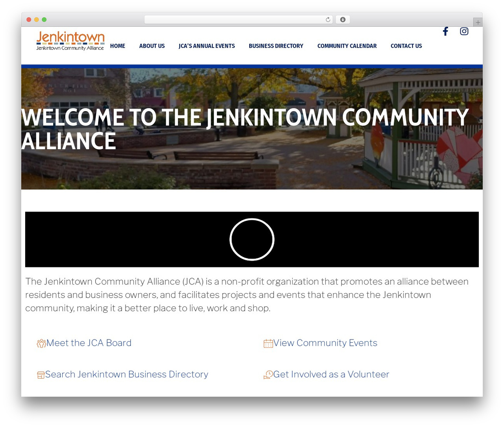Viewport: 504px width, 427px height.
Task: Click the Jenkintown Community Alliance logo
Action: 70,41
